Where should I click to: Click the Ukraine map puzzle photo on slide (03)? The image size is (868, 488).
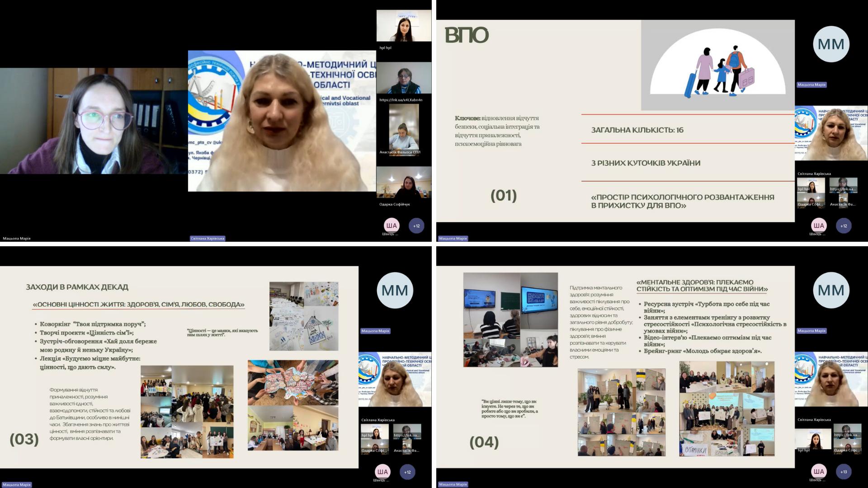[x=292, y=382]
